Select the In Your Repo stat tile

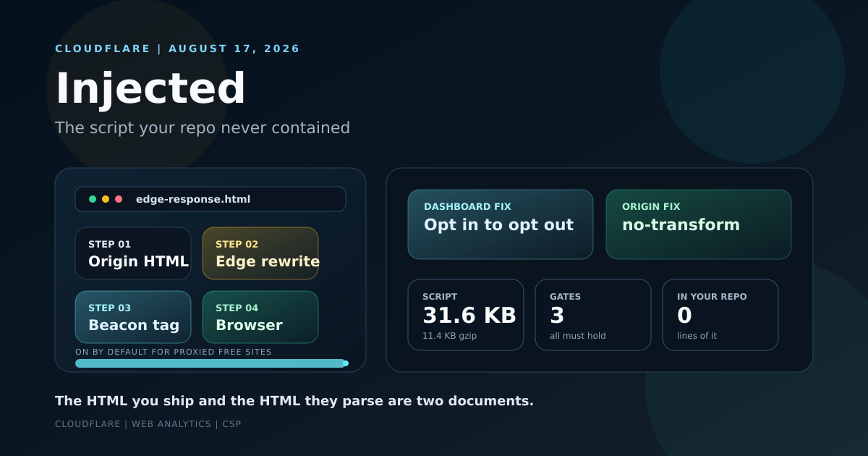pyautogui.click(x=720, y=315)
